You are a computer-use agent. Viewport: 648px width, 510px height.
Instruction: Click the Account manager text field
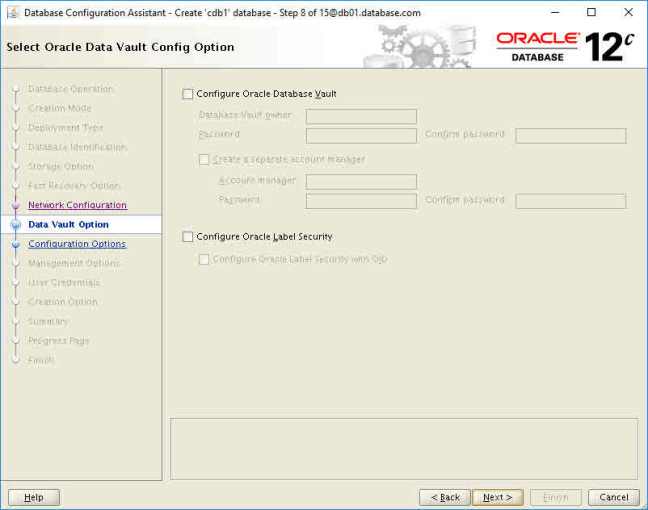click(361, 181)
